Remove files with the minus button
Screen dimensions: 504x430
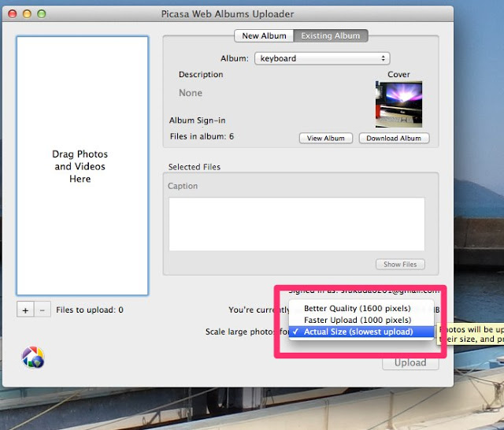42,310
